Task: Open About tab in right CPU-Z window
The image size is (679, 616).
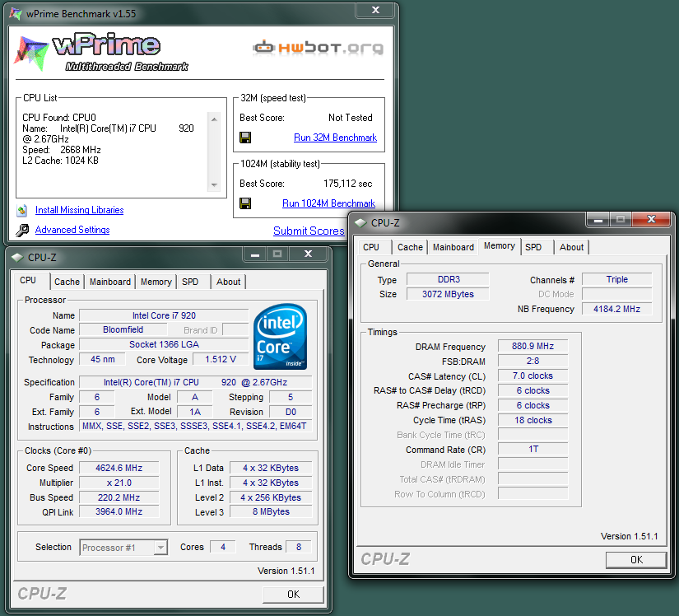Action: point(572,247)
